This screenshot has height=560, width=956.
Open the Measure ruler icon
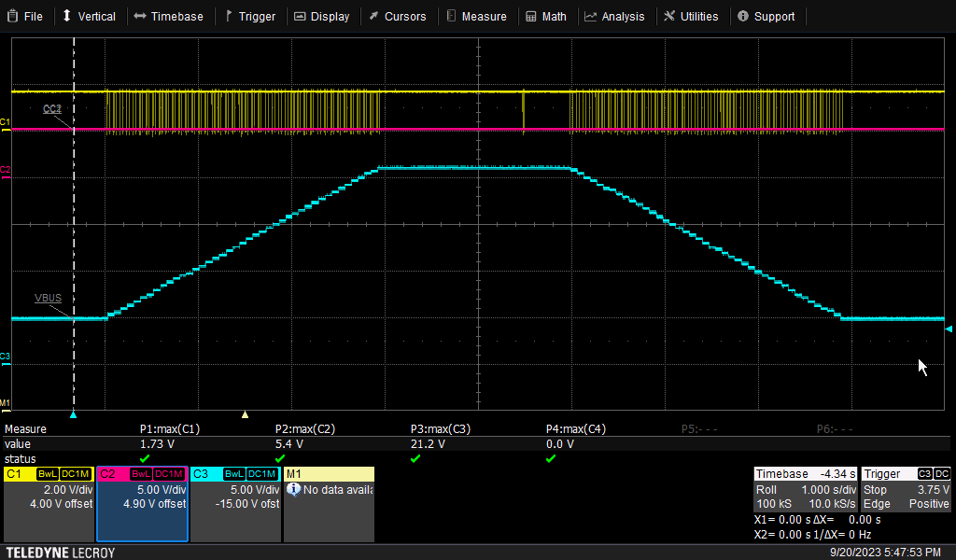[x=449, y=15]
